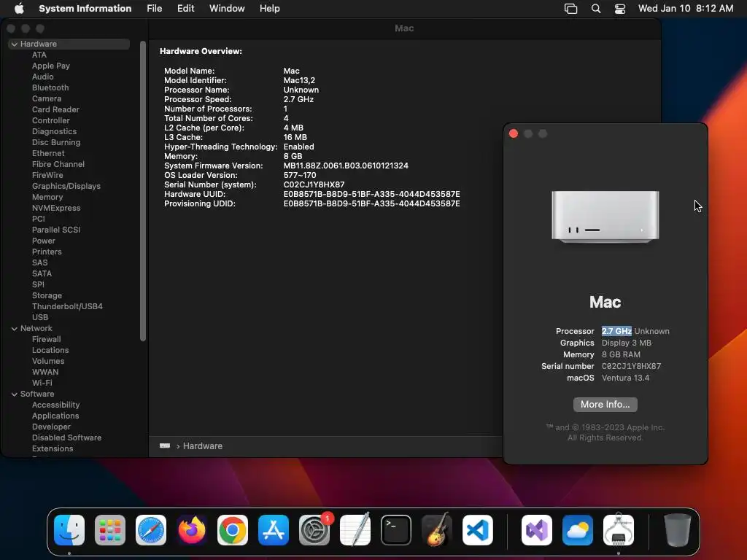Select Diagnostics in the sidebar

pos(54,131)
